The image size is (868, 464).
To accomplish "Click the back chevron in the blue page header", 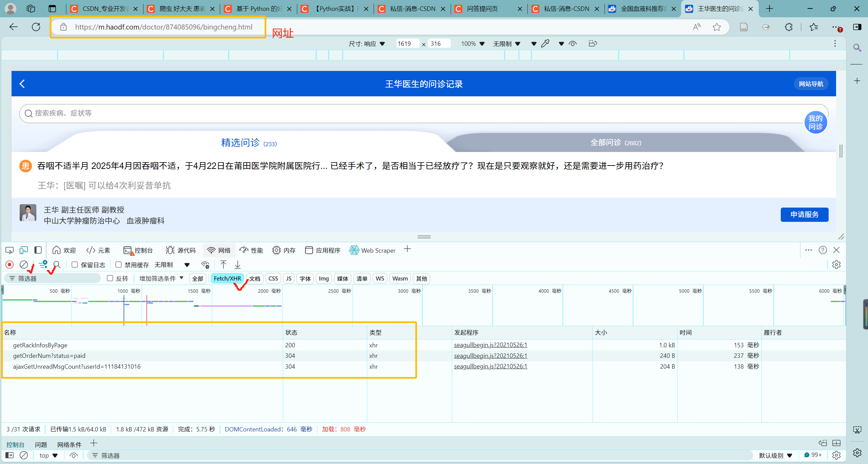I will point(22,84).
